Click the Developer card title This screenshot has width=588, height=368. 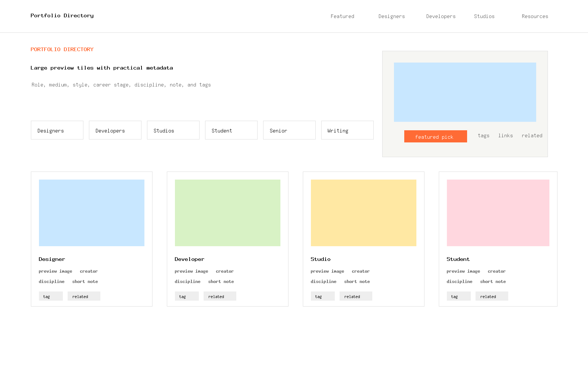(x=189, y=259)
